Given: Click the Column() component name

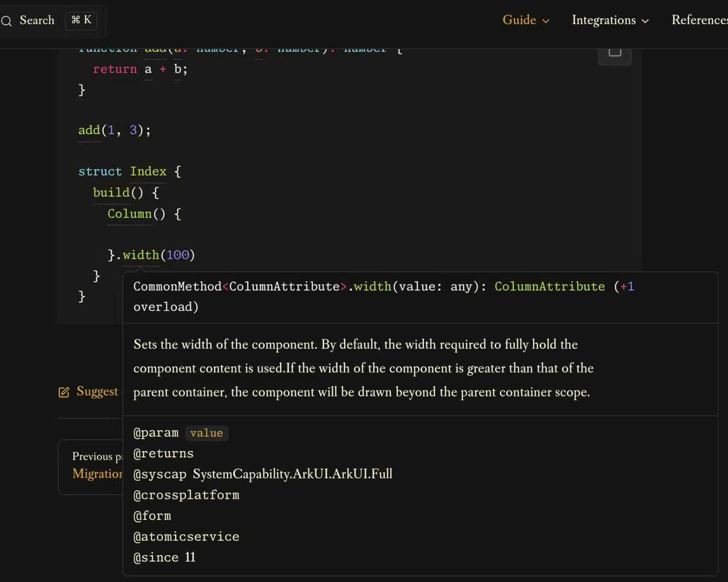Looking at the screenshot, I should click(x=130, y=214).
